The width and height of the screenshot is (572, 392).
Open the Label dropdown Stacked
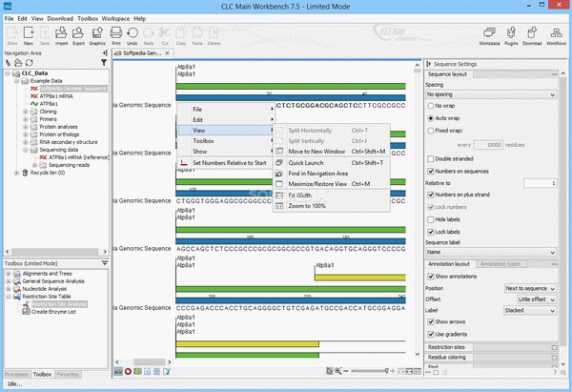(x=530, y=310)
